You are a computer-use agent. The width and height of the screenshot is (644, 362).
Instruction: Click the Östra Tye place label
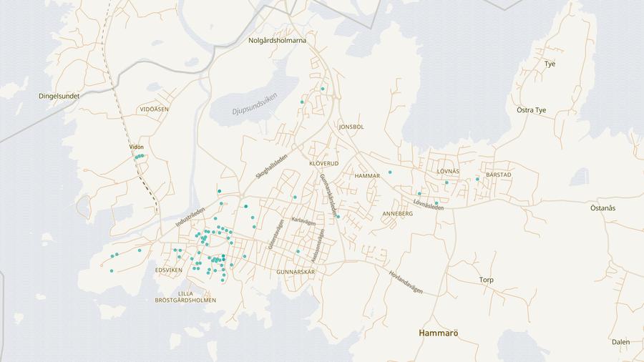click(x=531, y=110)
